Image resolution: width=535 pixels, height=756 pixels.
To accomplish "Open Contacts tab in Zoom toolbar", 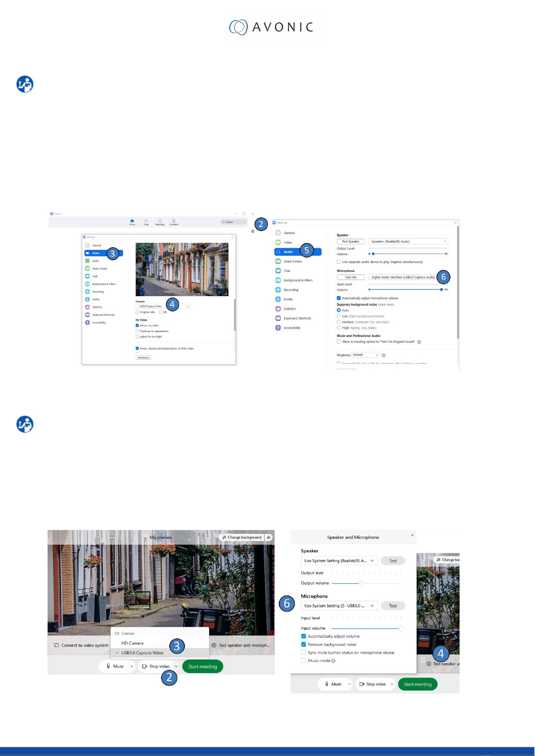I will point(174,222).
